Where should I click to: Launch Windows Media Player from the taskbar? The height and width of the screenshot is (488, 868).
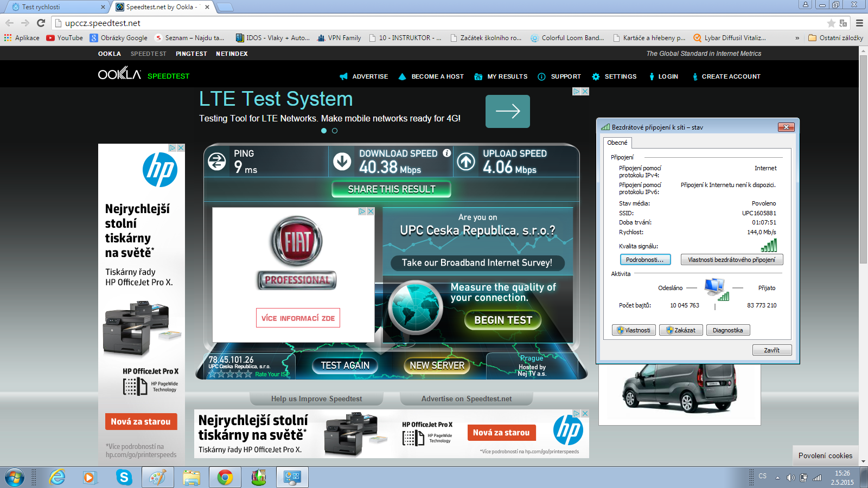pyautogui.click(x=90, y=477)
